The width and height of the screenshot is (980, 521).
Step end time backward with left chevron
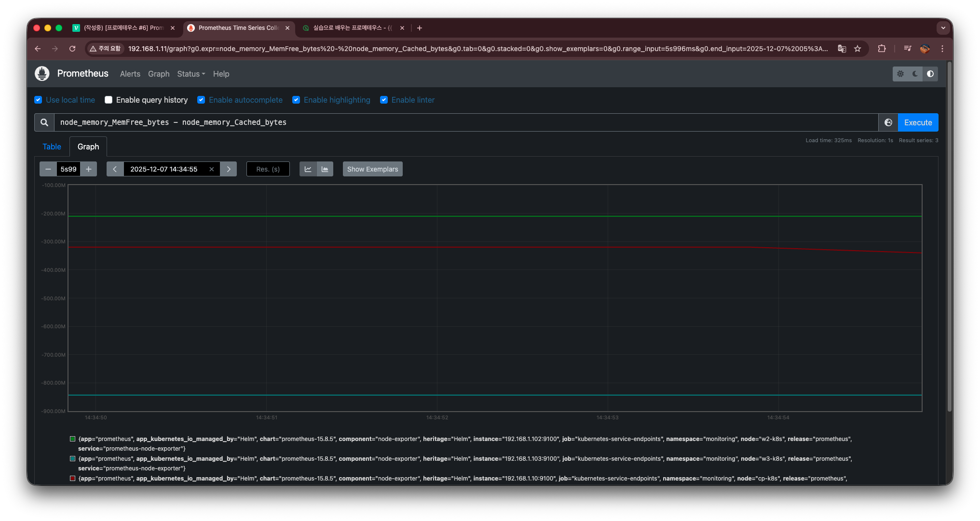coord(115,169)
